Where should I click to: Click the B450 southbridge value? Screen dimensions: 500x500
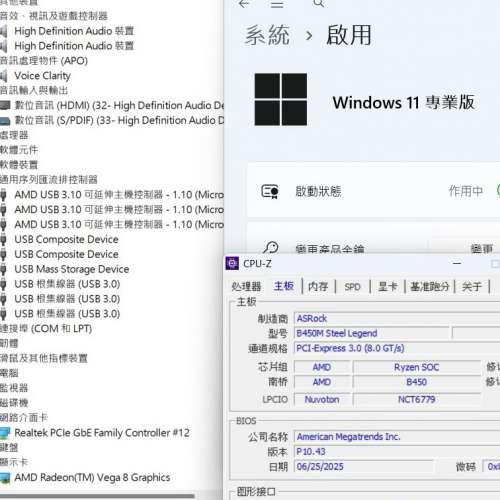point(416,382)
